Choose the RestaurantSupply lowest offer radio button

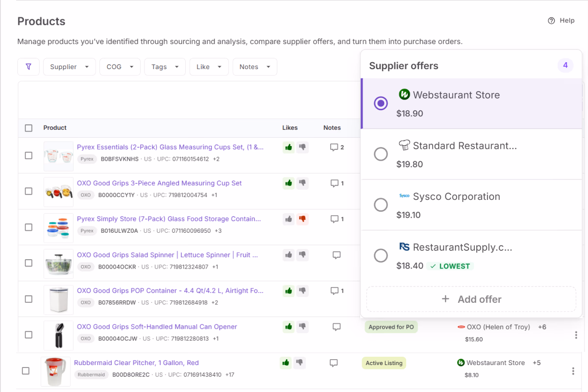click(x=381, y=255)
